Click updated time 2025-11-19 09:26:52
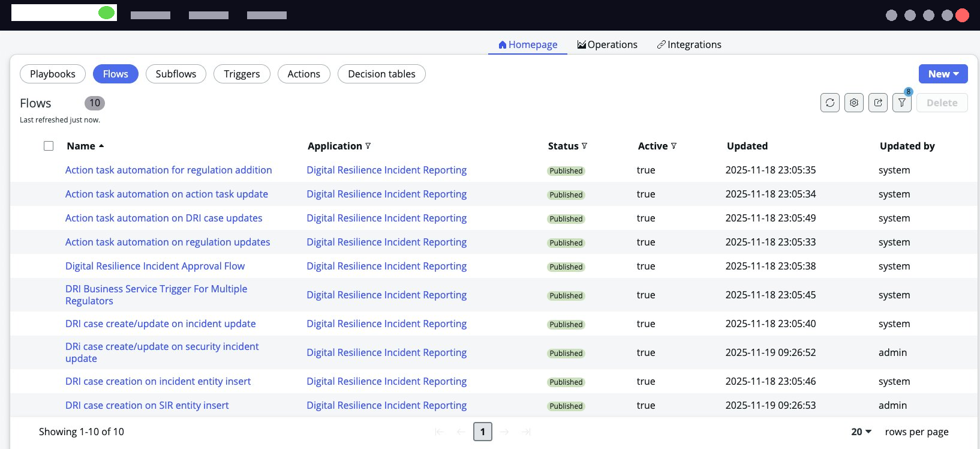 pyautogui.click(x=771, y=352)
